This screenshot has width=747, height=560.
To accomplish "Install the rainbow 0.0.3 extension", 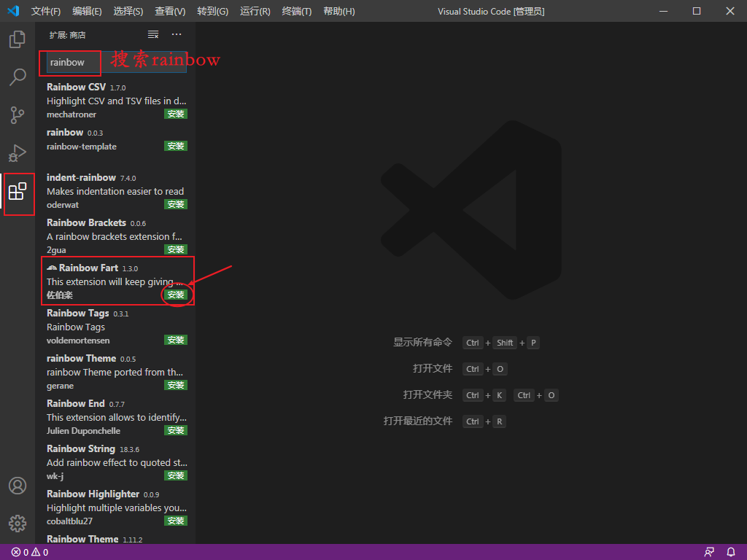I will [x=176, y=146].
